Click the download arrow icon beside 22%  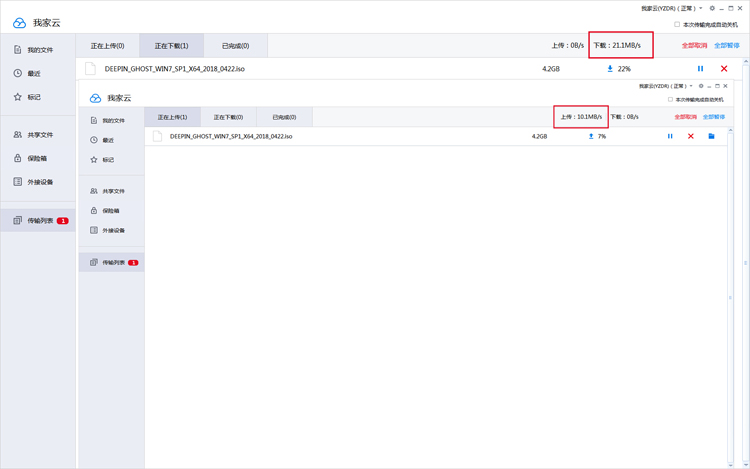[x=610, y=69]
